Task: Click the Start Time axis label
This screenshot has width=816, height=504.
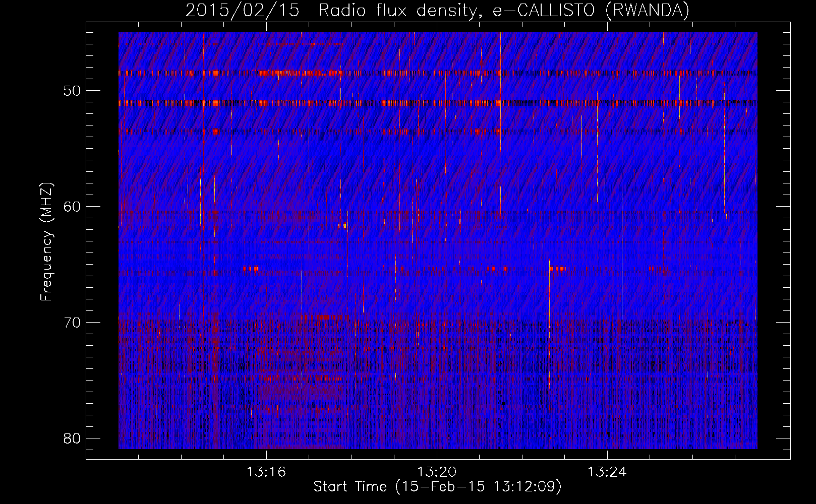Action: coord(437,487)
